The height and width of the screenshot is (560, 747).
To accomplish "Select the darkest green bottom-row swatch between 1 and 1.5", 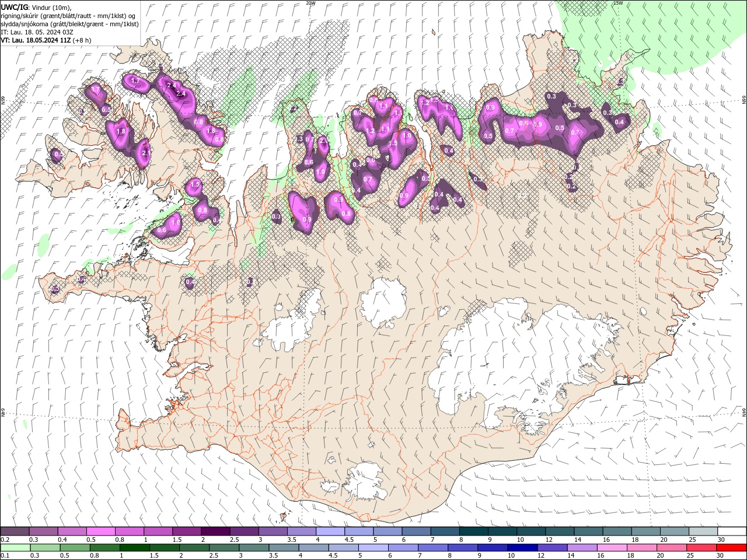I will pyautogui.click(x=135, y=548).
